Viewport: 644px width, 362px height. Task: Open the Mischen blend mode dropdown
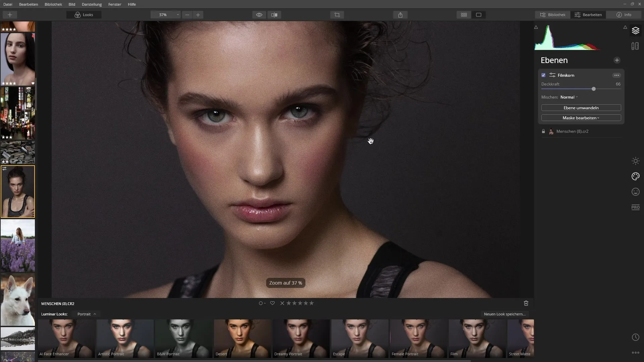[569, 97]
